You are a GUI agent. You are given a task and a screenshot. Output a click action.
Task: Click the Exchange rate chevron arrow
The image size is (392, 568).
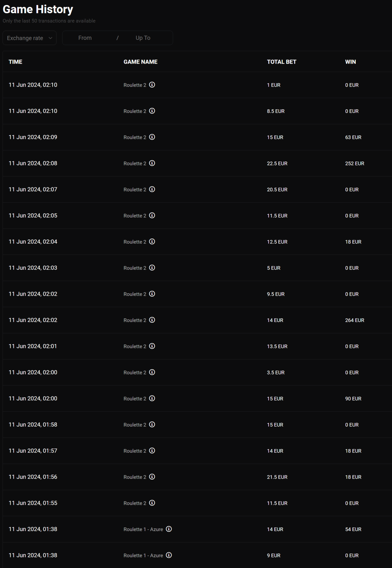coord(50,38)
